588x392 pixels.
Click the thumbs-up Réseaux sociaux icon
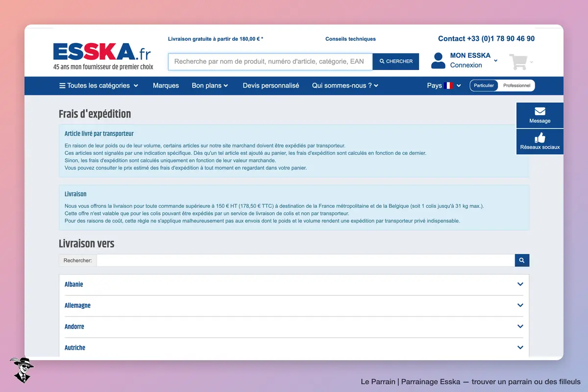pyautogui.click(x=539, y=137)
